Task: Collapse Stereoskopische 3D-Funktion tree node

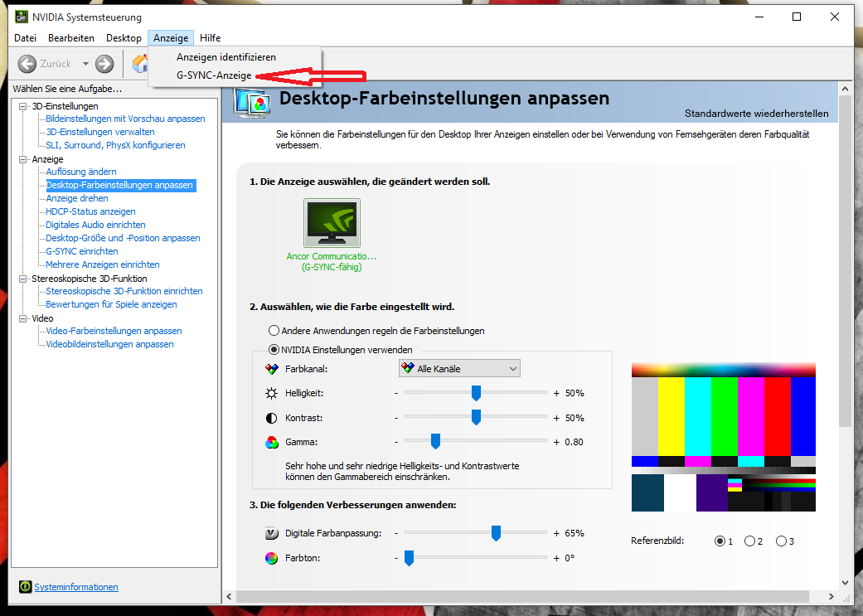Action: [x=22, y=279]
